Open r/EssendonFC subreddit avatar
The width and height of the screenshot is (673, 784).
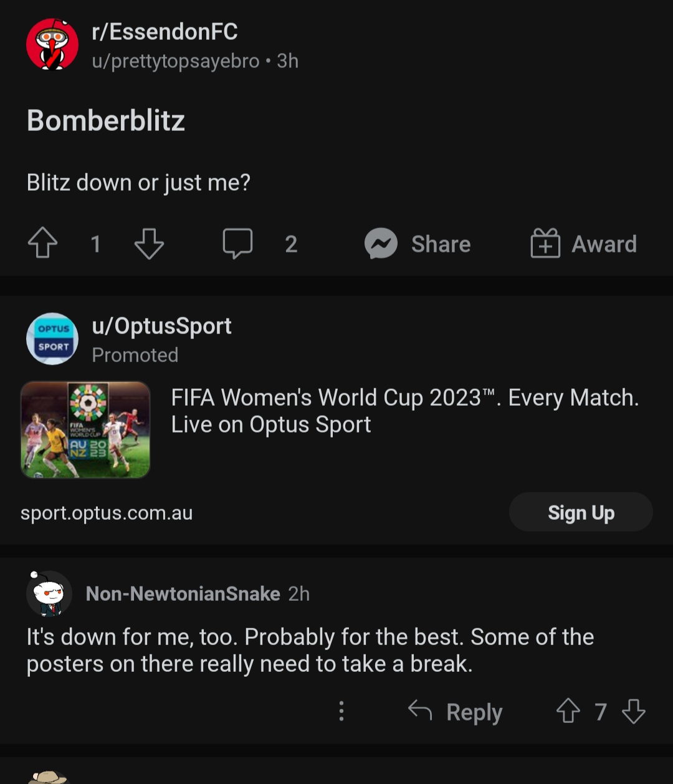click(x=52, y=44)
